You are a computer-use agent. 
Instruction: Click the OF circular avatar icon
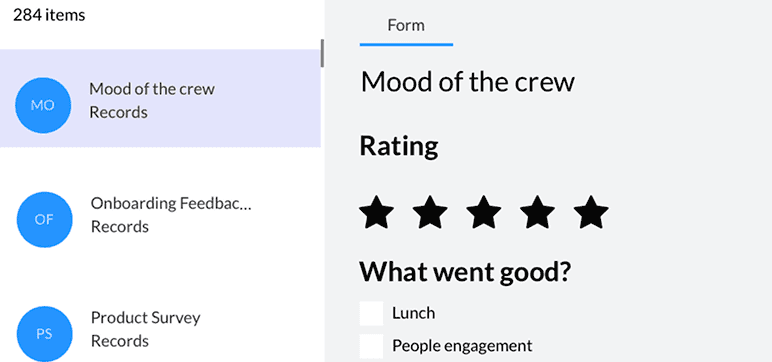coord(44,220)
